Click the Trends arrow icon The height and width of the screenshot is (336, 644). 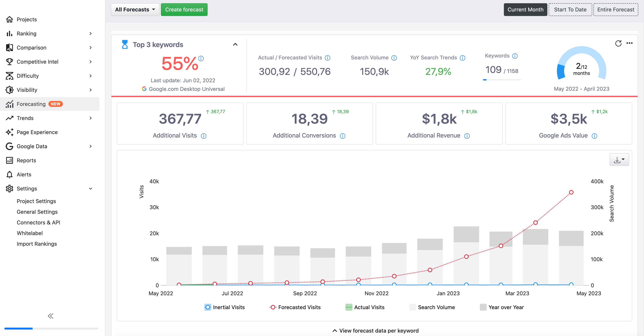coord(10,118)
